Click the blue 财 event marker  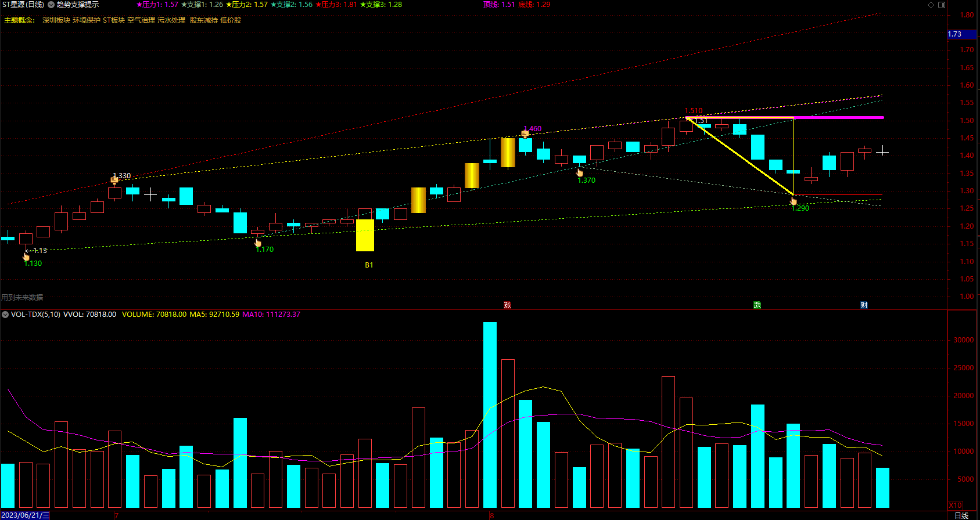[864, 305]
